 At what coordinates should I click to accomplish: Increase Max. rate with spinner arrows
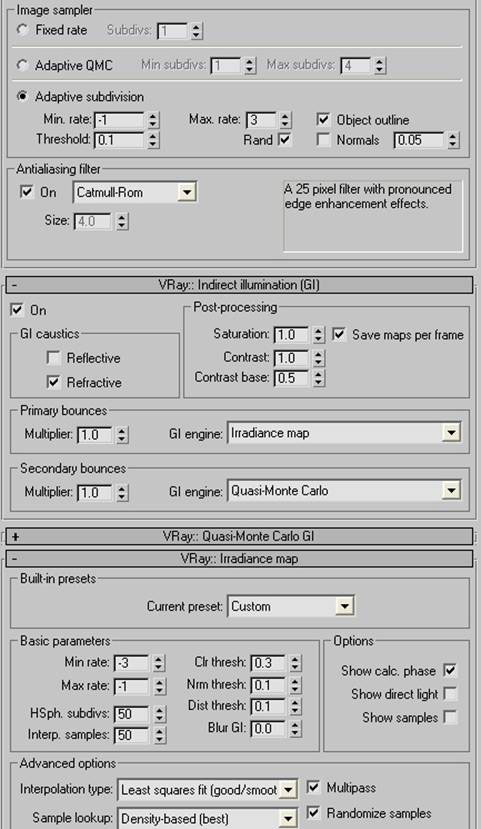click(x=285, y=116)
